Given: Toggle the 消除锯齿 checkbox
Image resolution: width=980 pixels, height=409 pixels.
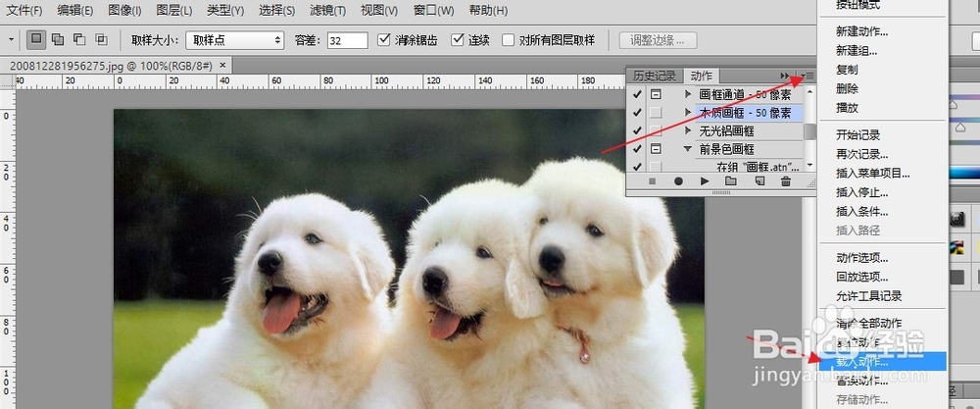Looking at the screenshot, I should (384, 40).
